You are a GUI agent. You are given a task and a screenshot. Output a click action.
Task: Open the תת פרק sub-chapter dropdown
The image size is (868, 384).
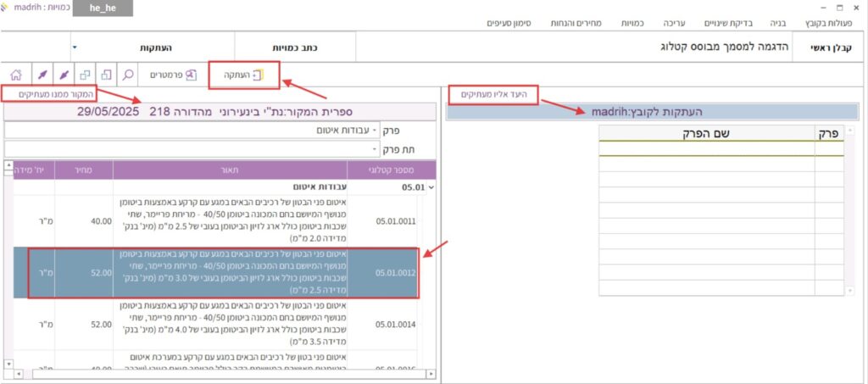coord(376,149)
